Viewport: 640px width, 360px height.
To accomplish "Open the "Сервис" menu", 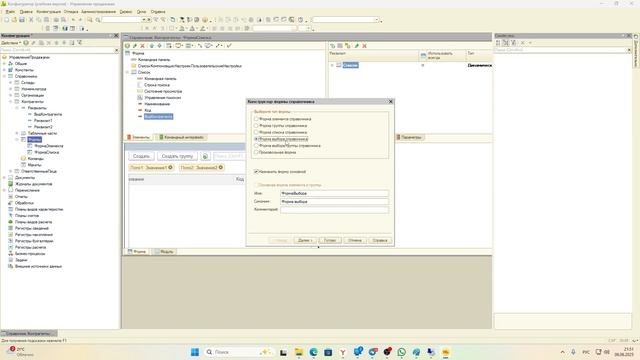I will point(126,12).
